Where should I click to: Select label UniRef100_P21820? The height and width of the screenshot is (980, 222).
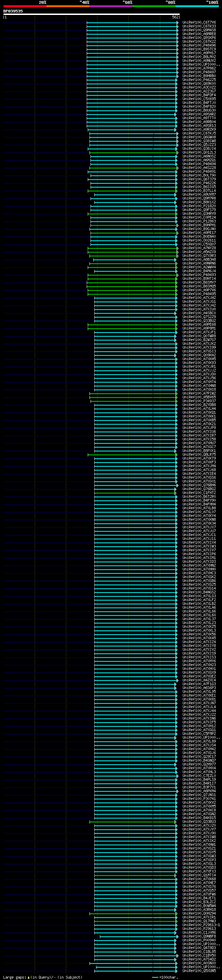pyautogui.click(x=199, y=206)
